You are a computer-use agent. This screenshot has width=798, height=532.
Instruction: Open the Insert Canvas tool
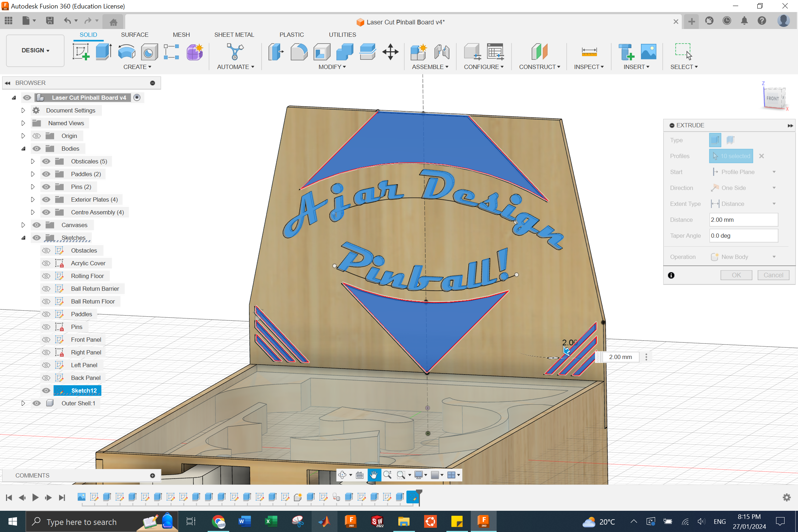click(648, 52)
